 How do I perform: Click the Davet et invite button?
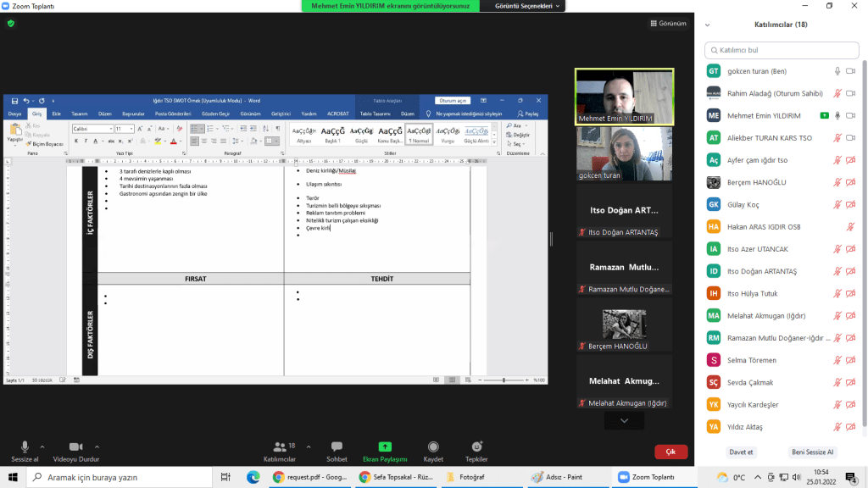tap(740, 452)
